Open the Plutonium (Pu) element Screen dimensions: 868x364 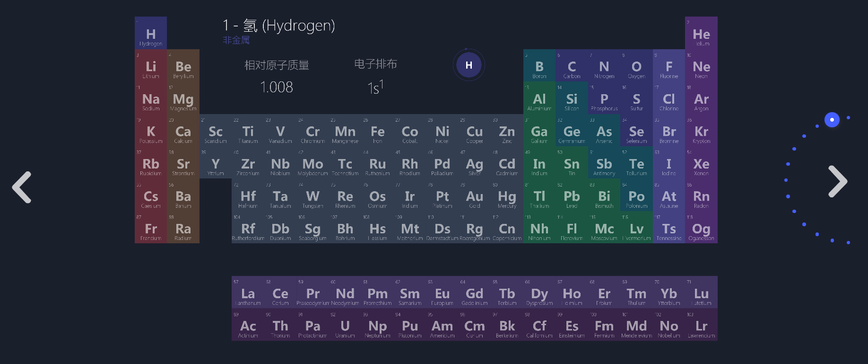pos(410,325)
